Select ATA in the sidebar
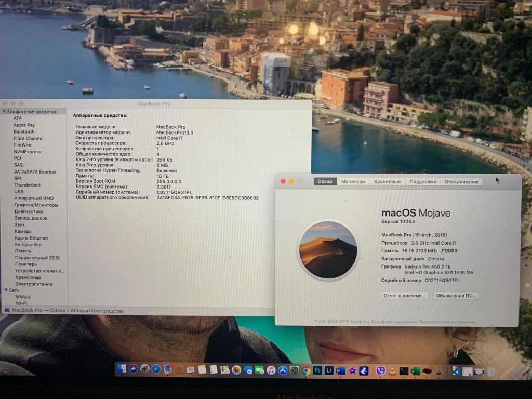The image size is (532, 399). (x=18, y=118)
